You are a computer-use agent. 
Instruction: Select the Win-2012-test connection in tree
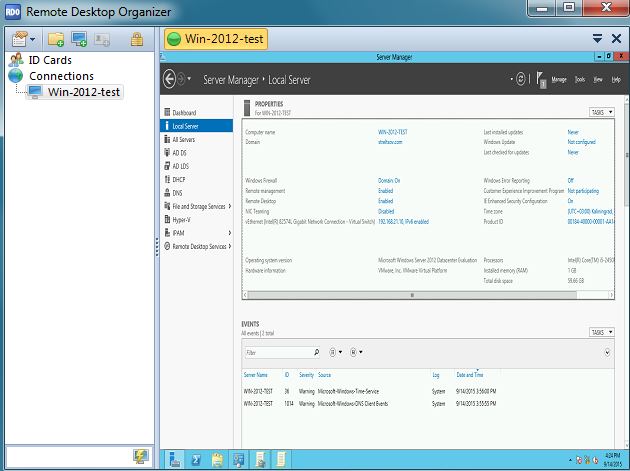tap(83, 92)
